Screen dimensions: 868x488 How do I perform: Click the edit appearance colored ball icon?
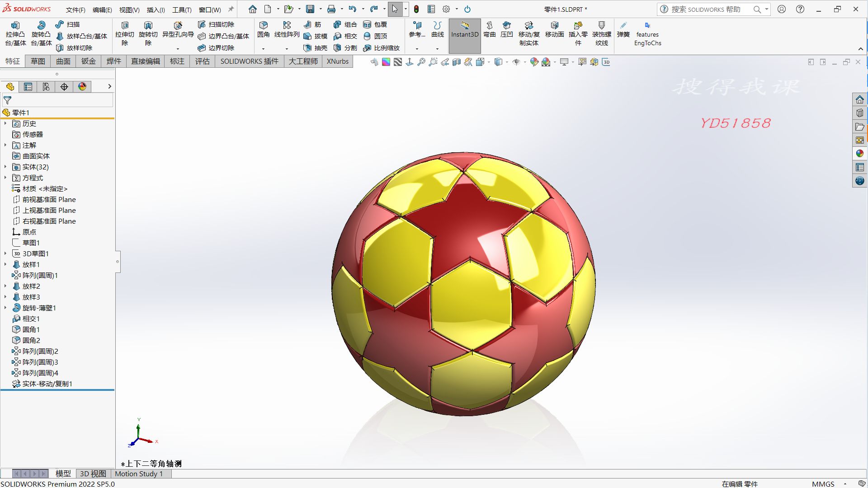pyautogui.click(x=534, y=62)
